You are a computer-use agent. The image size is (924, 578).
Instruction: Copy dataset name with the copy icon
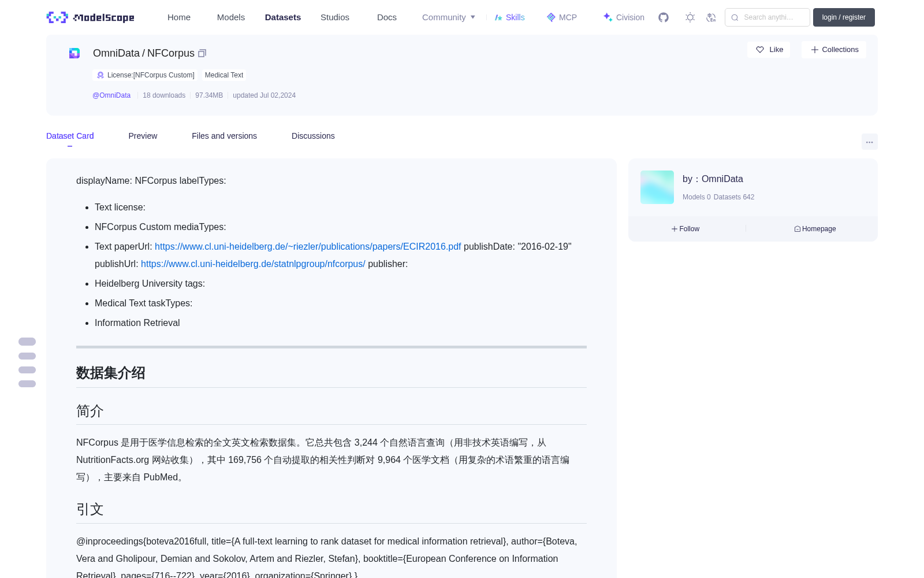tap(202, 53)
